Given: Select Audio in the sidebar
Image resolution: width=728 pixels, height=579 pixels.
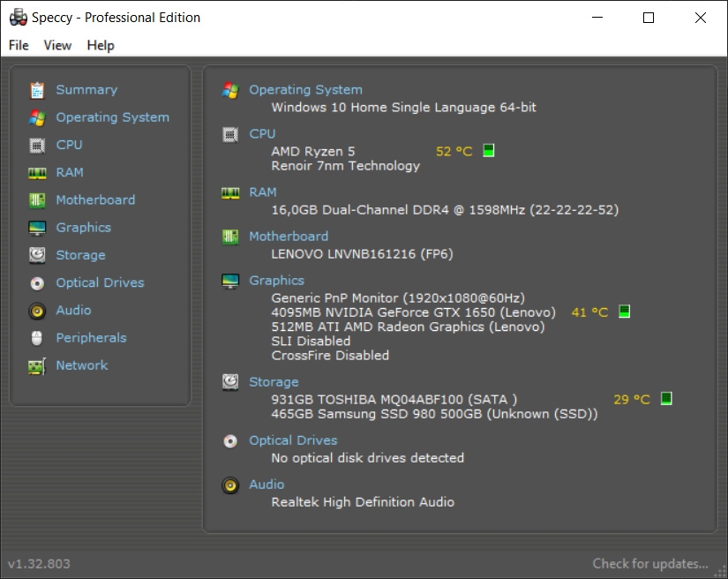Looking at the screenshot, I should tap(73, 311).
